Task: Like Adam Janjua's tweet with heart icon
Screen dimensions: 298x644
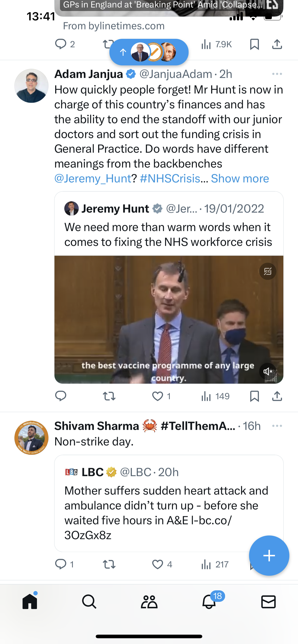Action: (x=157, y=396)
